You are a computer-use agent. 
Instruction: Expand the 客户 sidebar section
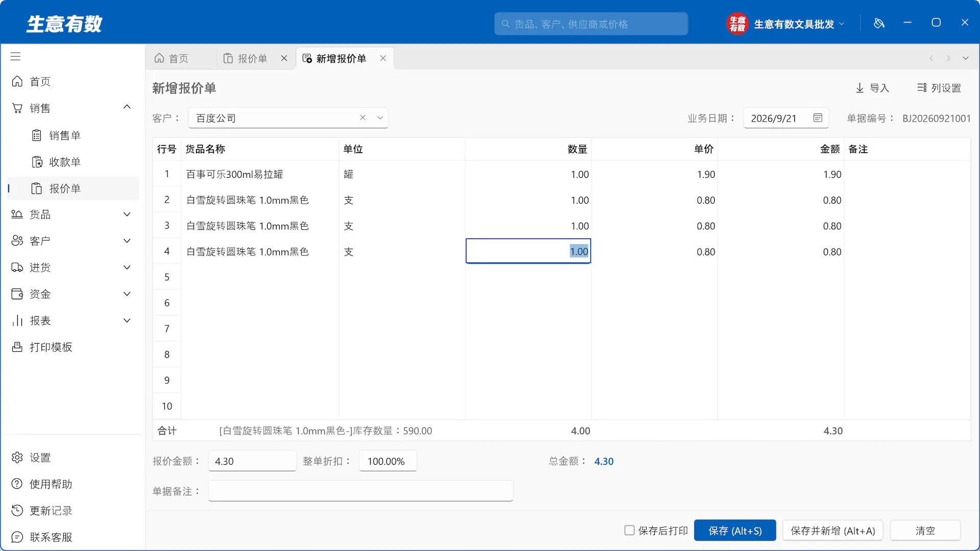[x=127, y=241]
